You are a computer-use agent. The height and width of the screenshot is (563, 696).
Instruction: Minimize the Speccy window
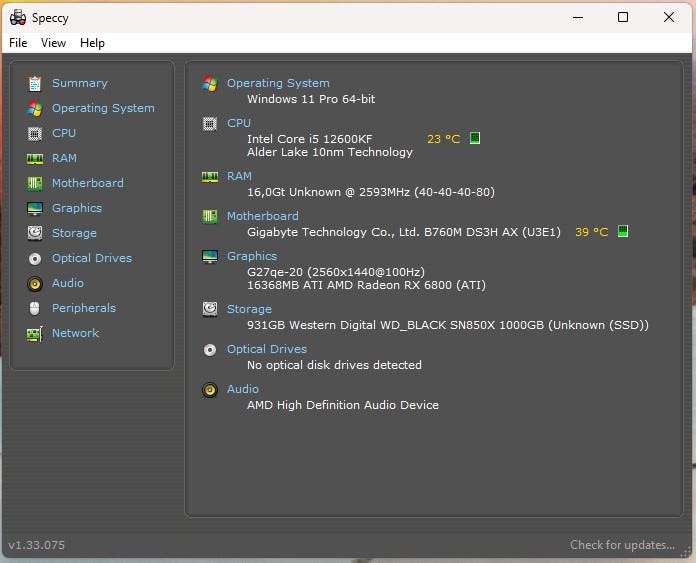(x=578, y=17)
